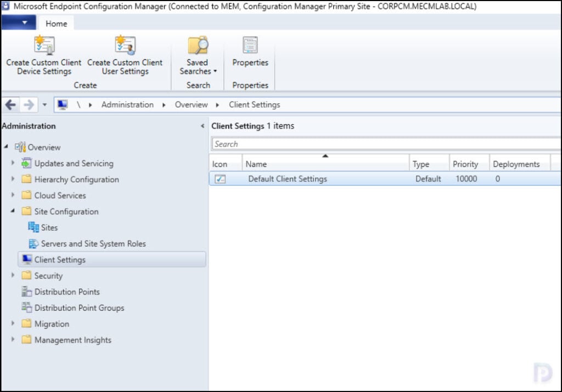The height and width of the screenshot is (392, 562).
Task: Expand the Security node
Action: pyautogui.click(x=13, y=275)
